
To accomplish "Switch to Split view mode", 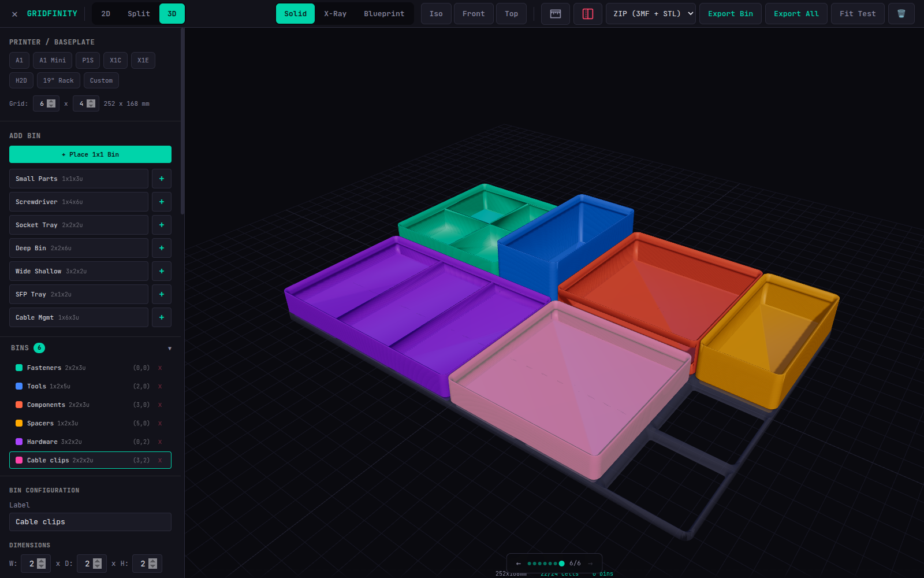I will [x=139, y=14].
